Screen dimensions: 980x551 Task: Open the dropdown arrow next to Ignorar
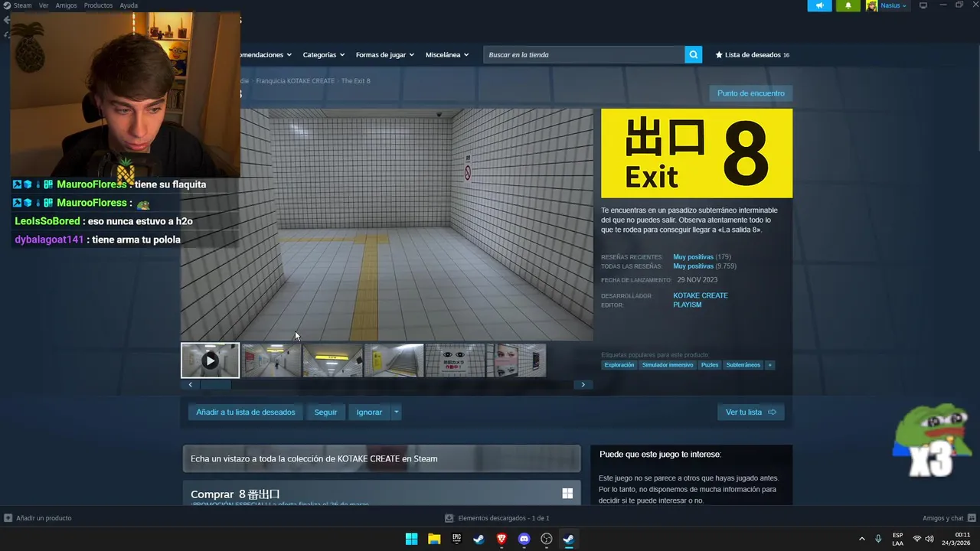click(396, 412)
